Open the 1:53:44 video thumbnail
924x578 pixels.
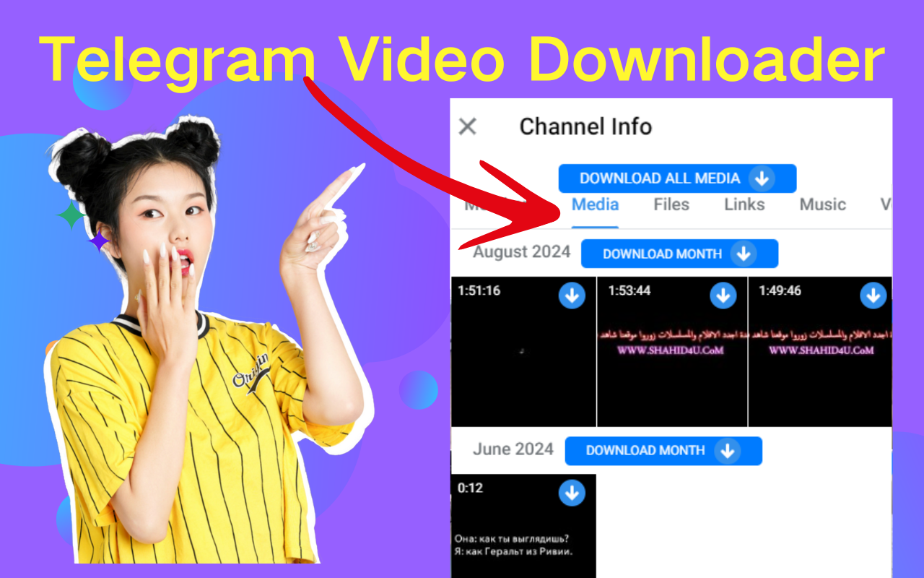[x=672, y=351]
